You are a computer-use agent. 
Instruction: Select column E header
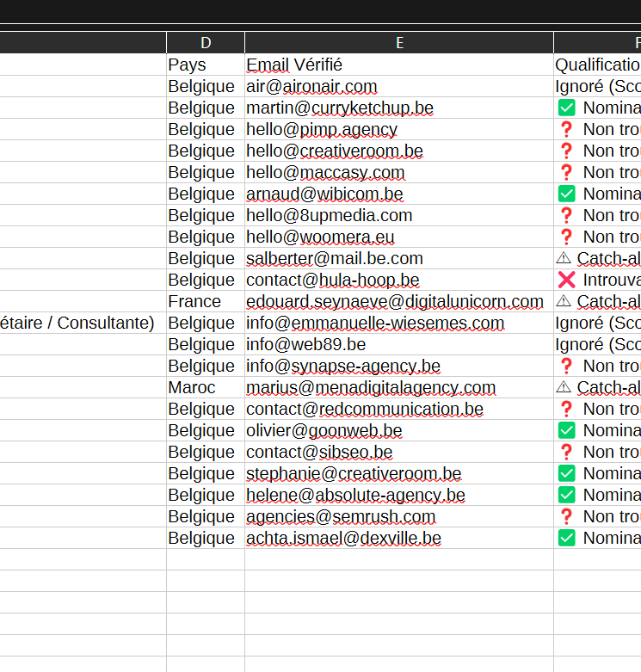pyautogui.click(x=399, y=42)
